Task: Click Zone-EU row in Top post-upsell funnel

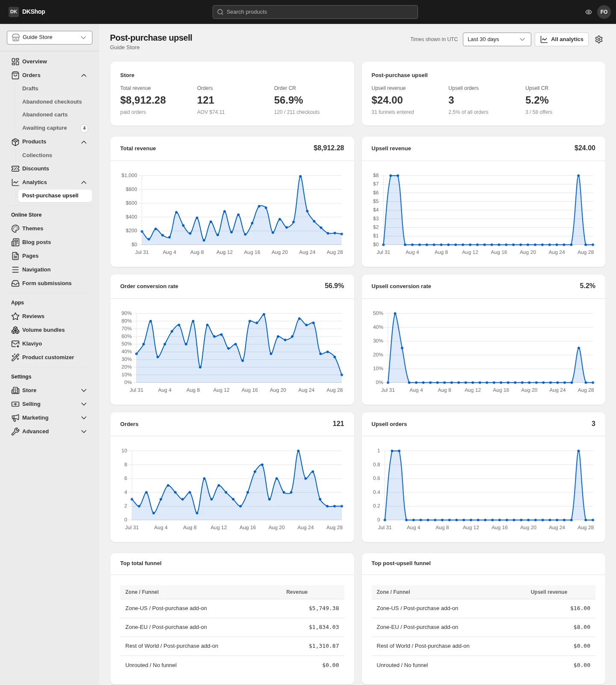Action: tap(483, 627)
